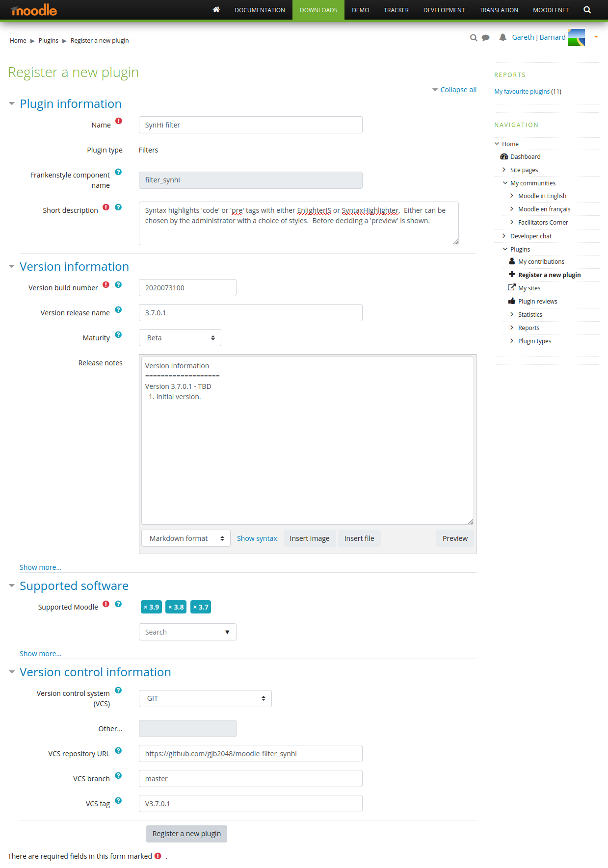Remove the 3.9 supported Moodle tag

(x=152, y=607)
